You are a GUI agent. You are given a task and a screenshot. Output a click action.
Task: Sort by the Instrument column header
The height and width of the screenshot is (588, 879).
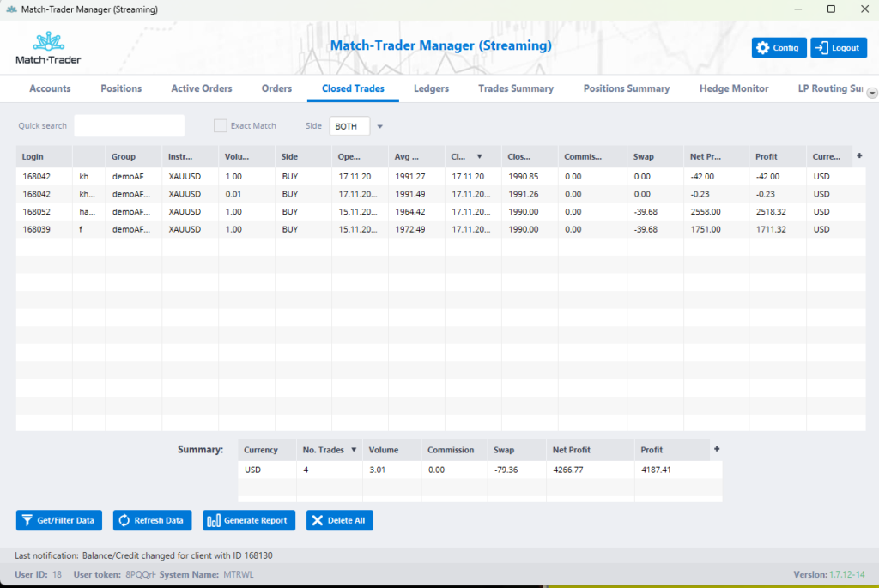[190, 156]
